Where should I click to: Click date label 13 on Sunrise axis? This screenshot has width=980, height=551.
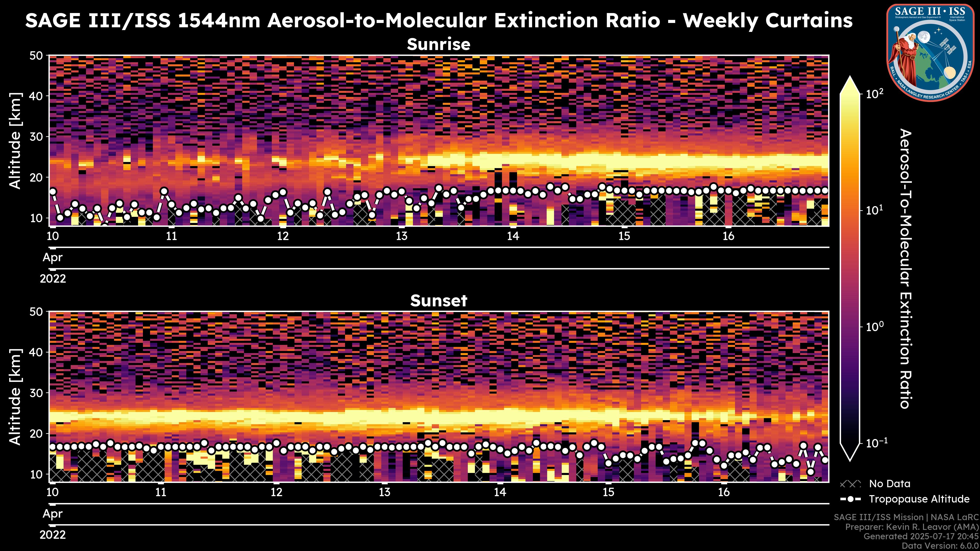point(401,236)
